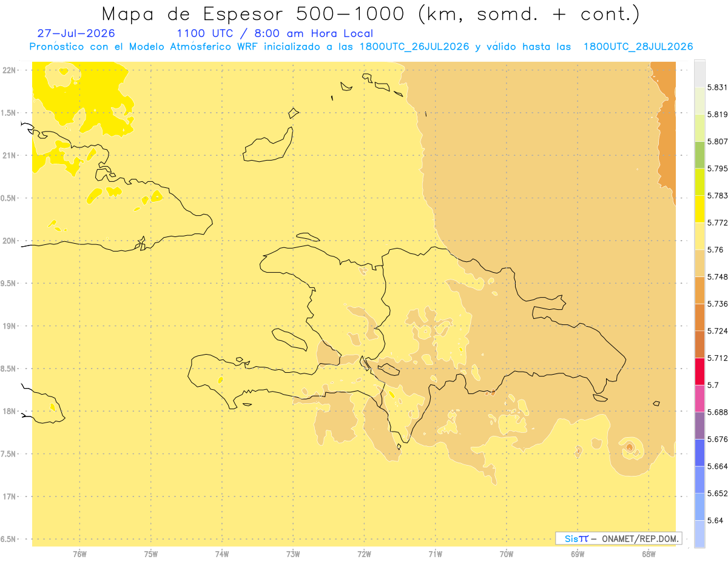
Task: Select the date label '27-Jul-2026'
Action: click(76, 33)
